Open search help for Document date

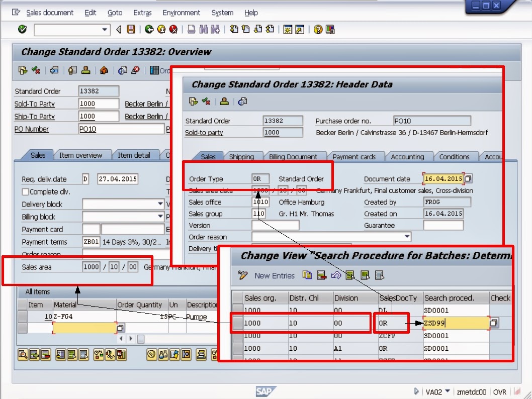pos(468,179)
